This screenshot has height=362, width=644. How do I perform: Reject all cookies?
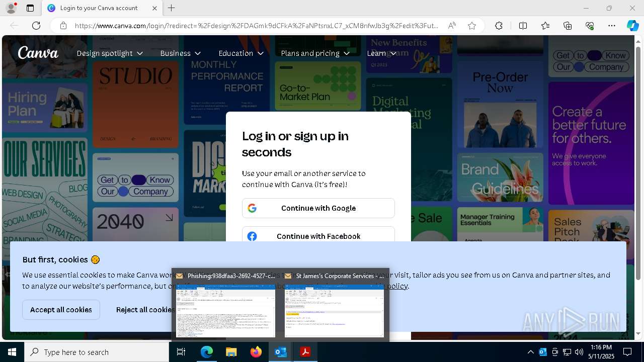(x=143, y=310)
